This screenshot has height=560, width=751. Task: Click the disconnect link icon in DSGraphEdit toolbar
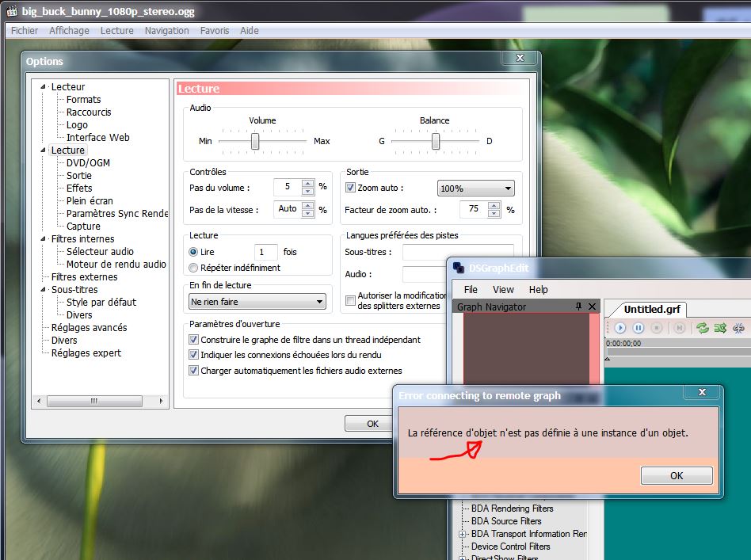pos(738,328)
